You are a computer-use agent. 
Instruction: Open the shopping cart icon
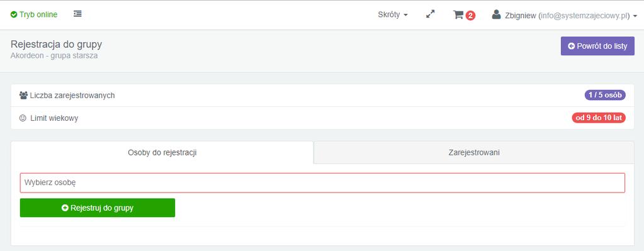click(458, 14)
